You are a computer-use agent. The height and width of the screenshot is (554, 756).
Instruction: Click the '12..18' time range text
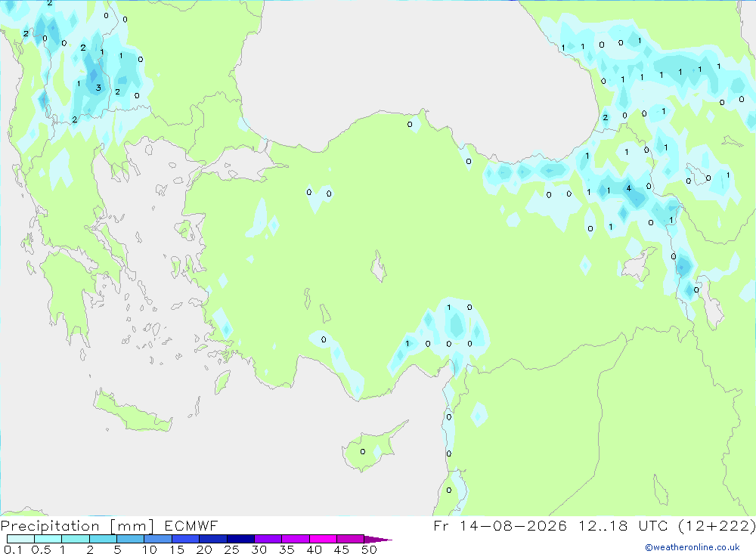(603, 525)
